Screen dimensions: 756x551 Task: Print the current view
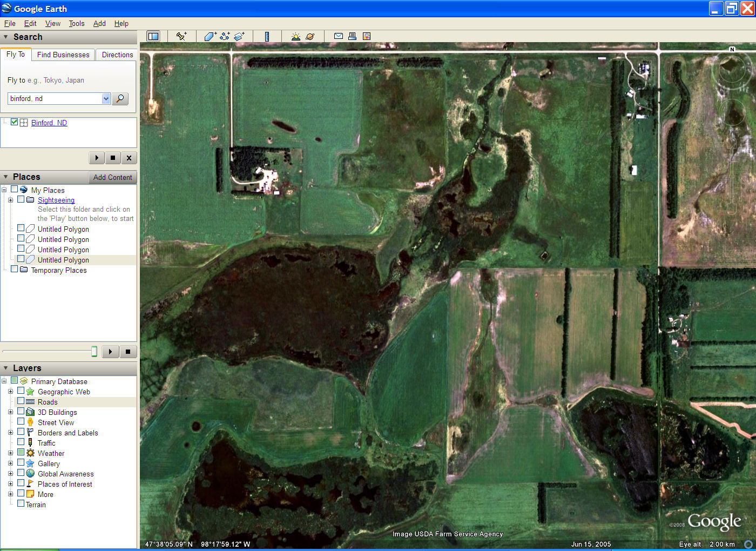pyautogui.click(x=352, y=36)
